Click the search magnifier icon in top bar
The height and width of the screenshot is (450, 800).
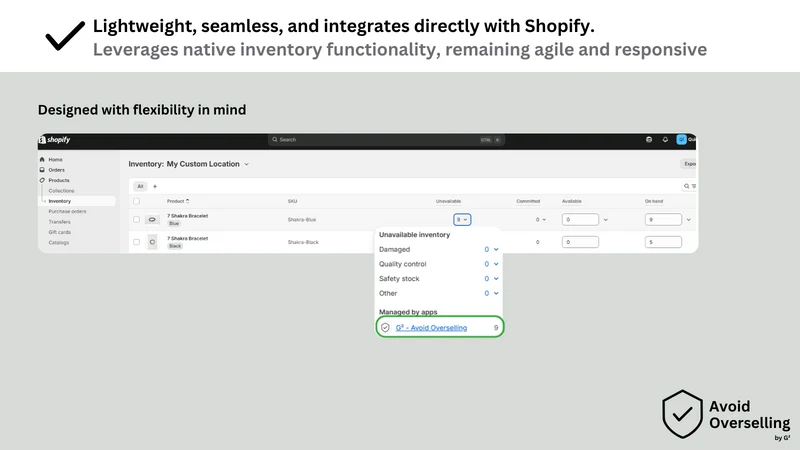275,139
